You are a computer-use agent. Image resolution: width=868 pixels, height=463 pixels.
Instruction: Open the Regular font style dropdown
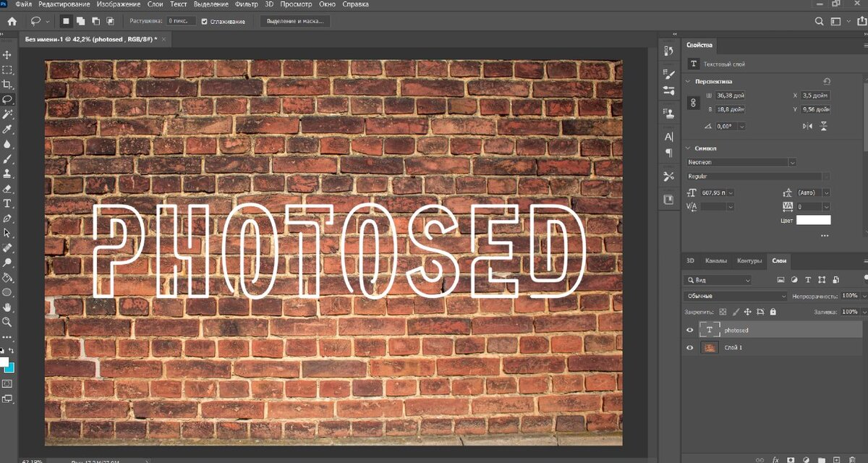826,177
